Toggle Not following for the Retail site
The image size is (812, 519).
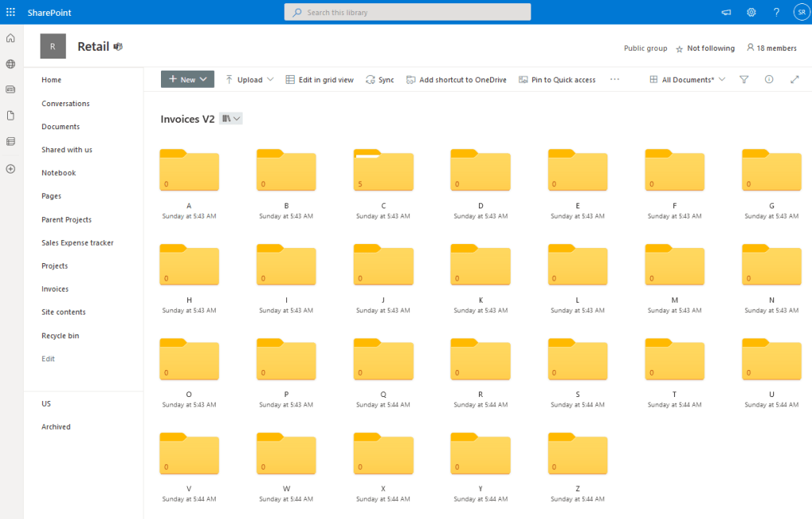[705, 48]
